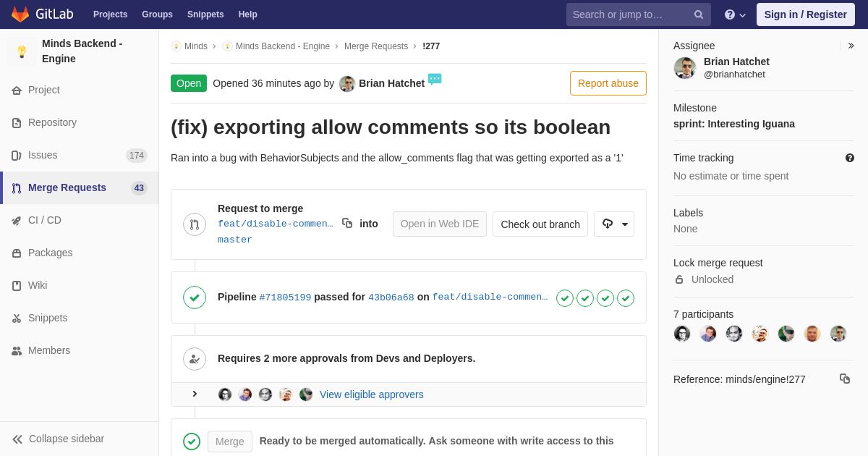868x456 pixels.
Task: Click Minds Backend - Engine breadcrumb
Action: coord(282,46)
